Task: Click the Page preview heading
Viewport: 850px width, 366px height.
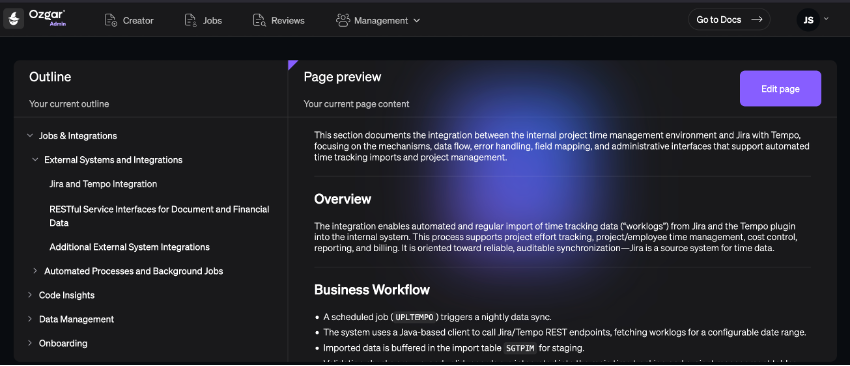Action: [x=342, y=77]
